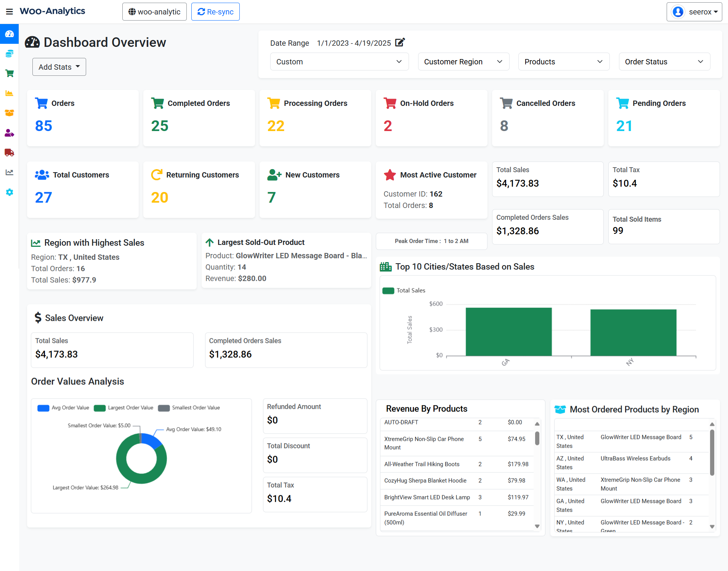The height and width of the screenshot is (571, 728).
Task: Toggle the Avg Order Value legend item
Action: [x=63, y=408]
